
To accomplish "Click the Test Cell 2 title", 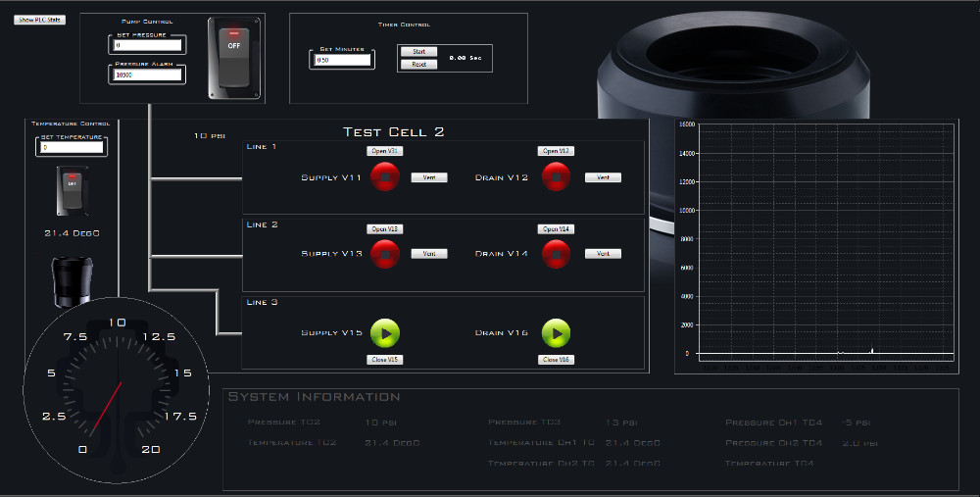I will pyautogui.click(x=394, y=132).
